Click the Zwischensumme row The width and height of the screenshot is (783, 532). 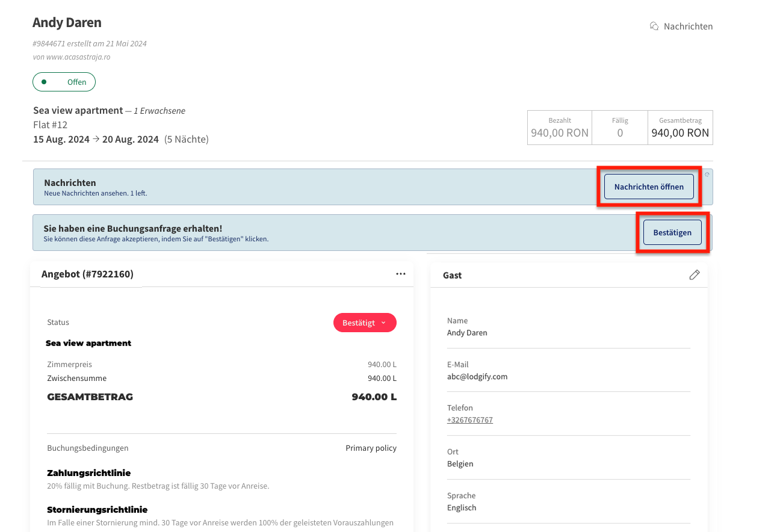221,379
